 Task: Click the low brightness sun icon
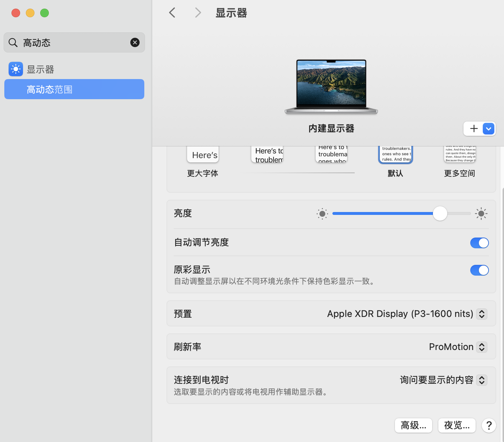tap(322, 214)
